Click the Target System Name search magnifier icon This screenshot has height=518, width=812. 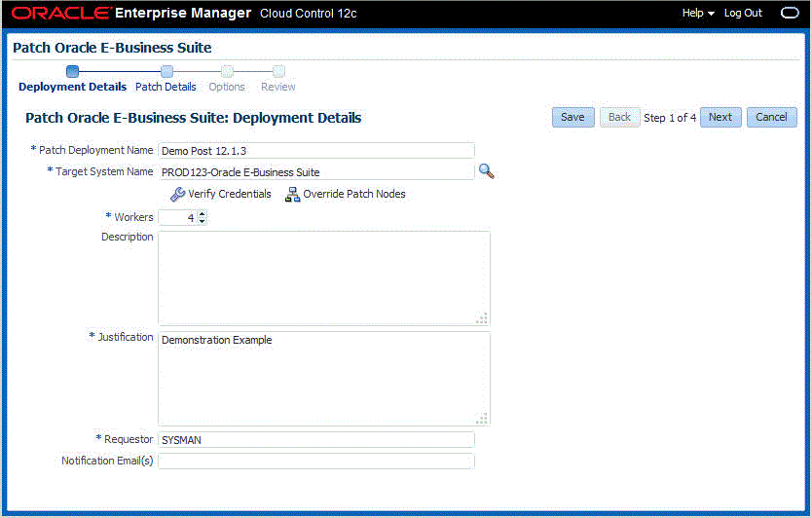point(486,171)
